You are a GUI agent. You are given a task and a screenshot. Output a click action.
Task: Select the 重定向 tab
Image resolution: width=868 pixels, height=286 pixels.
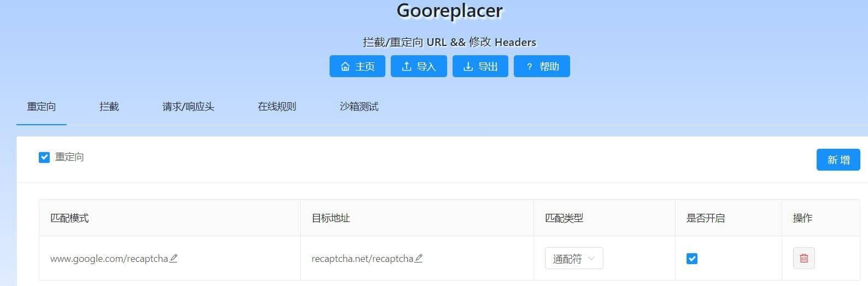pyautogui.click(x=42, y=107)
